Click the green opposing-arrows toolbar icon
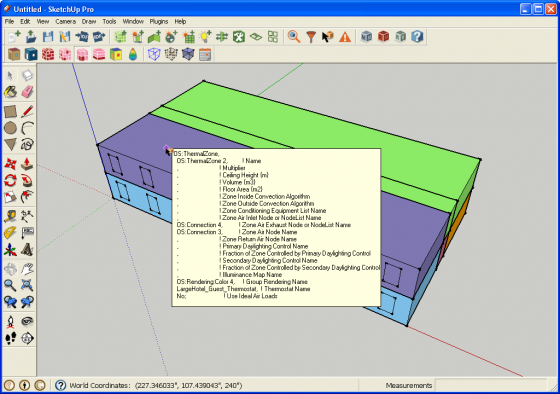The height and width of the screenshot is (394, 560). pyautogui.click(x=222, y=36)
